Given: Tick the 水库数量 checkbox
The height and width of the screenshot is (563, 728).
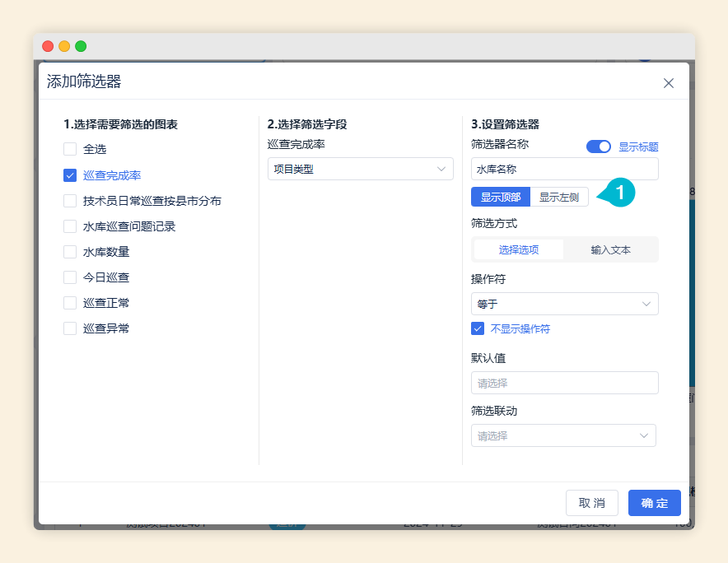Looking at the screenshot, I should (x=70, y=252).
